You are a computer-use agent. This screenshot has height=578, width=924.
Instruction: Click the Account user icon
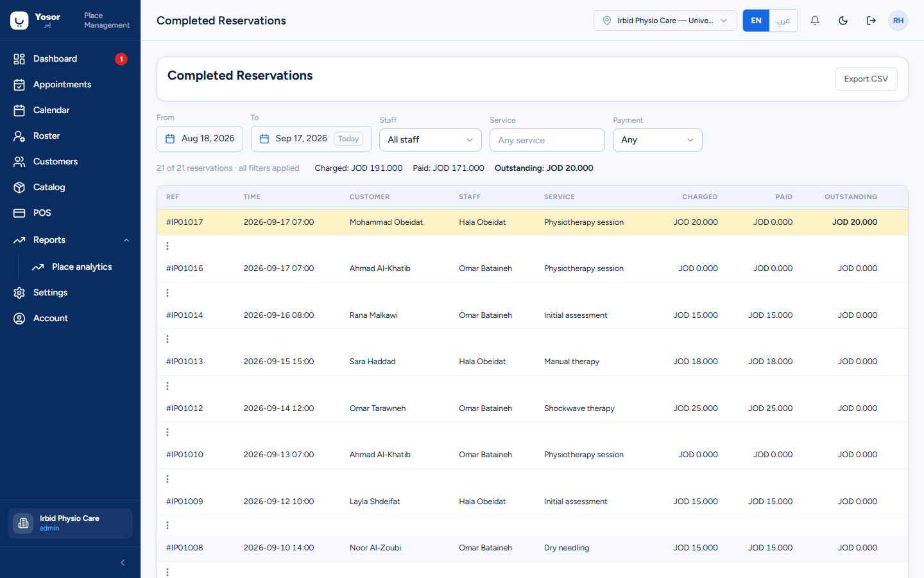19,319
